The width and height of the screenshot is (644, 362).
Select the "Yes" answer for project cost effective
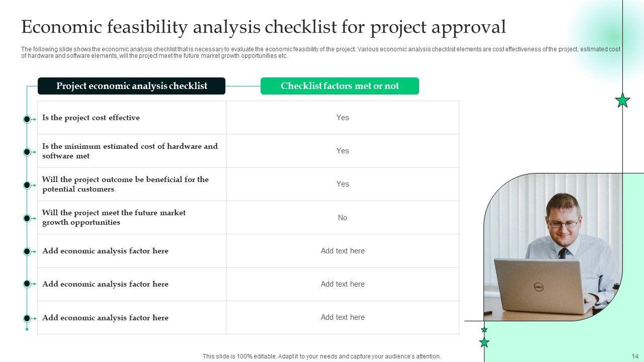pos(343,118)
